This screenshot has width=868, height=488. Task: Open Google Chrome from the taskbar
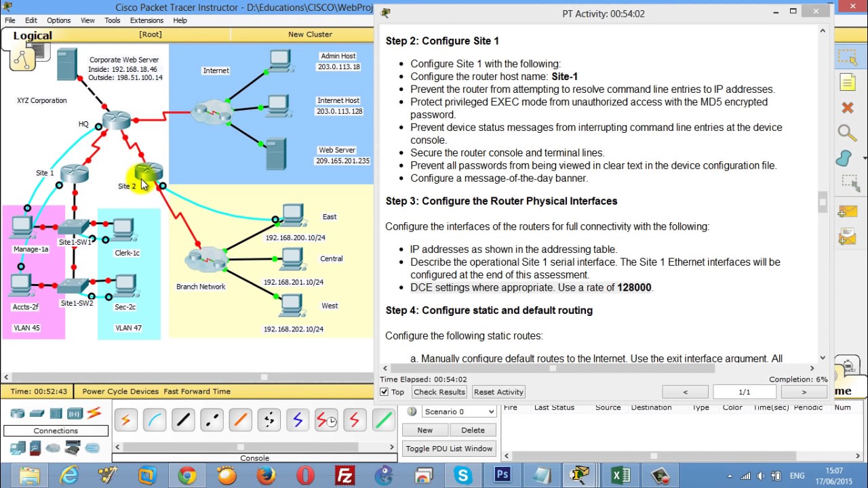[x=187, y=476]
